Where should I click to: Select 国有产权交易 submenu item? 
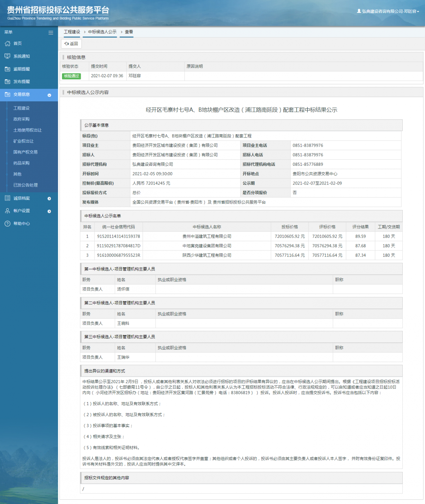25,152
